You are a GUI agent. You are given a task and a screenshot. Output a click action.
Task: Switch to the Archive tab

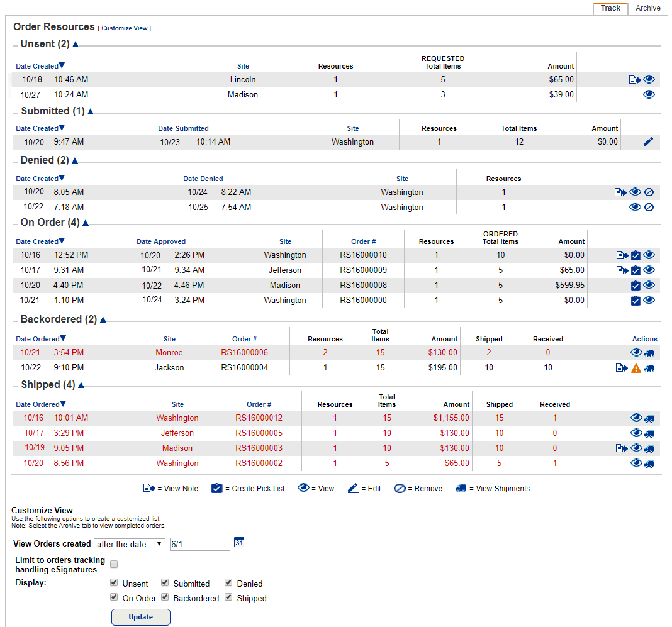647,8
